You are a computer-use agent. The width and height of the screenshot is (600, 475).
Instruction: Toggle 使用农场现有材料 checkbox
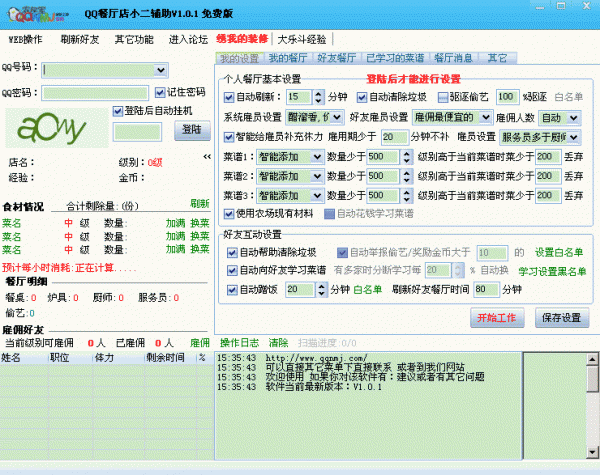coord(229,214)
